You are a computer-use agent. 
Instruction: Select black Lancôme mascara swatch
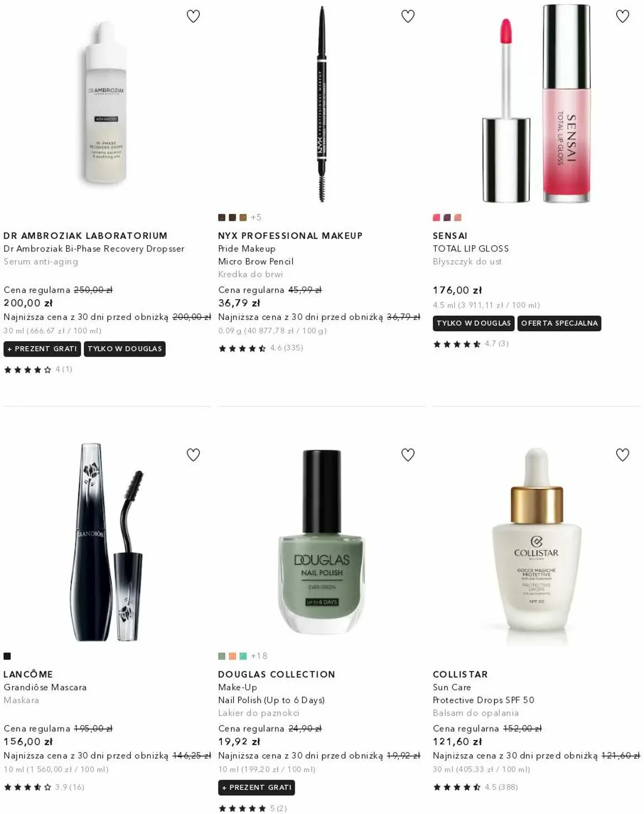(7, 656)
